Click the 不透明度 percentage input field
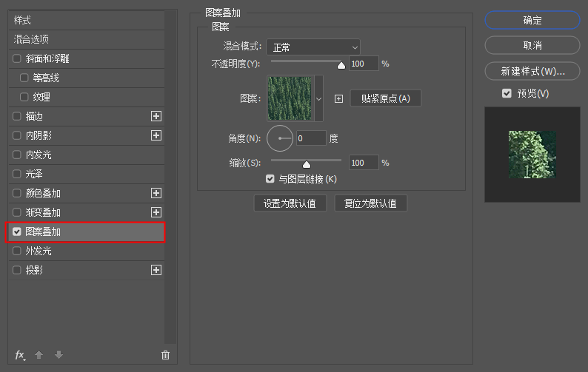This screenshot has height=372, width=588. click(364, 64)
